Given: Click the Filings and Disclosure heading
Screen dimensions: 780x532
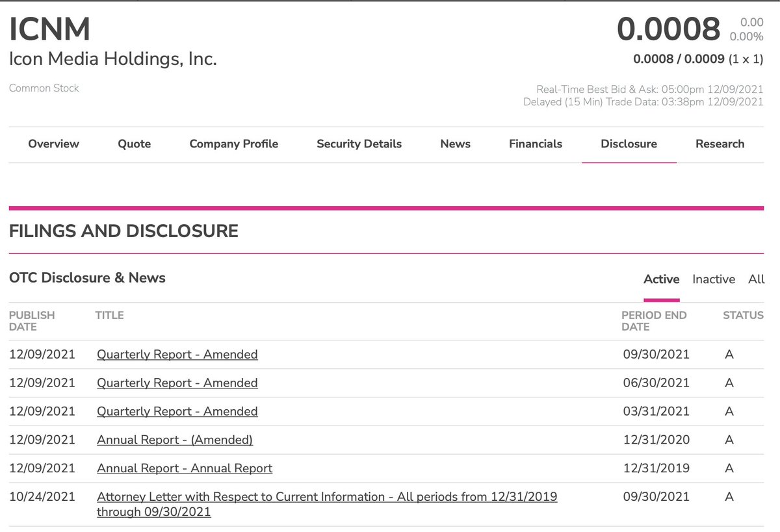Looking at the screenshot, I should 123,231.
